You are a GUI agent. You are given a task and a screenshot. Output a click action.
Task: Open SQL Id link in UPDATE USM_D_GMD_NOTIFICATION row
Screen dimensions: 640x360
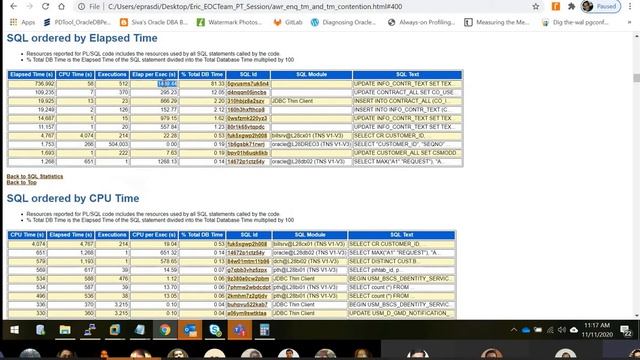click(247, 313)
